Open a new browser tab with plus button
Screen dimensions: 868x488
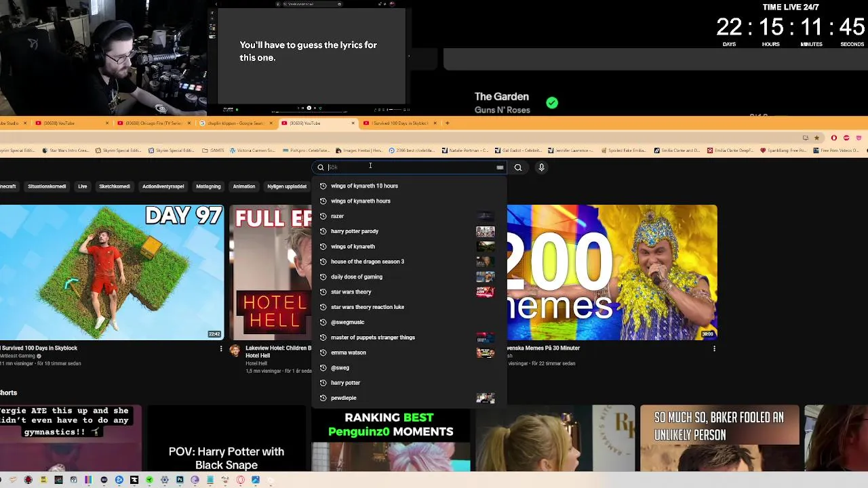[x=447, y=123]
